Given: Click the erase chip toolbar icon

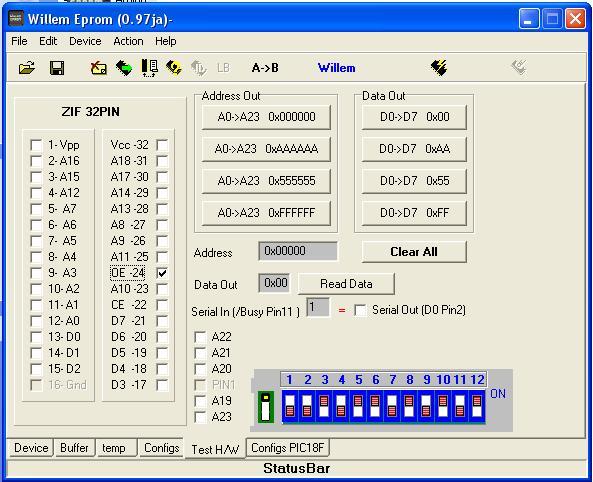Looking at the screenshot, I should (98, 68).
